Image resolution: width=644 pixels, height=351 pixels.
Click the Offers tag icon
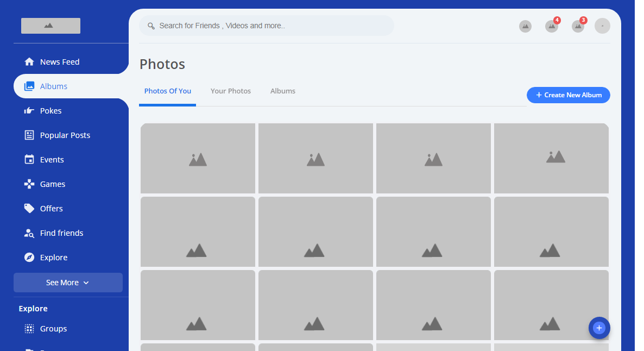click(29, 209)
